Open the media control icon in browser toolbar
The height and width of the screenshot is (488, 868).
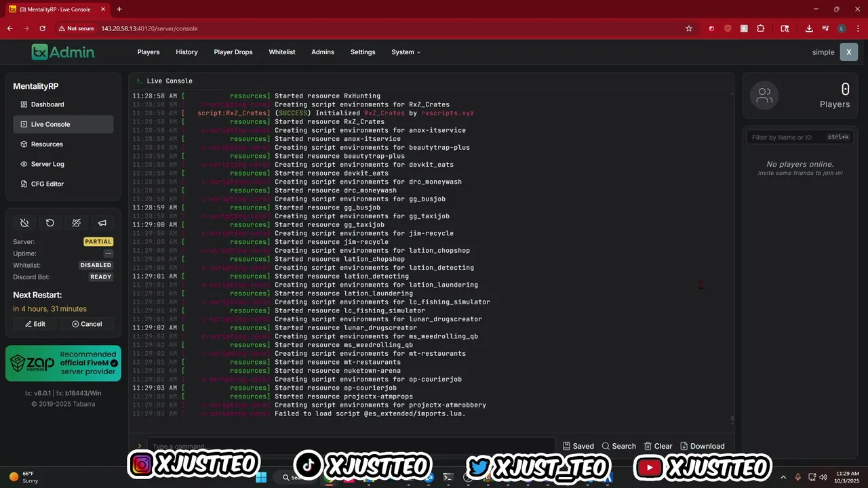pos(825,28)
